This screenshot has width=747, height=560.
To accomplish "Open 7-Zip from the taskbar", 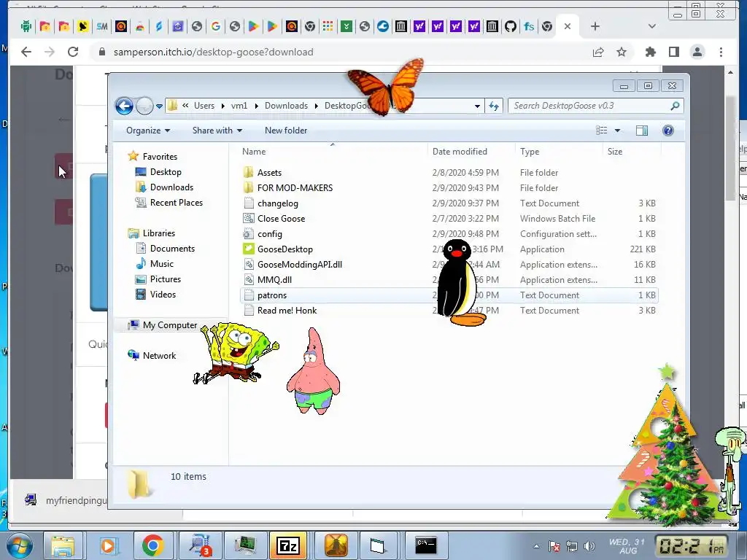I will (287, 545).
